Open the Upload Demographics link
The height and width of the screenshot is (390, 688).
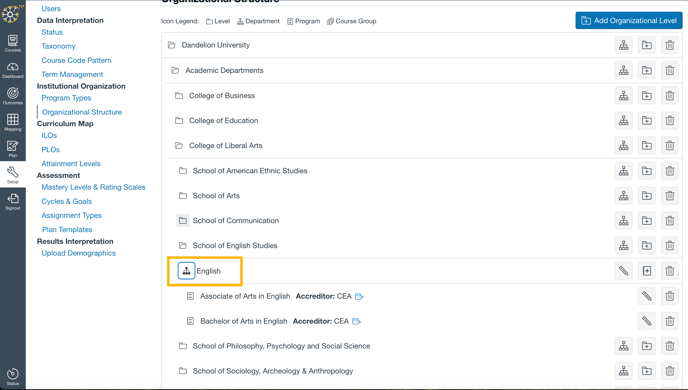point(79,253)
